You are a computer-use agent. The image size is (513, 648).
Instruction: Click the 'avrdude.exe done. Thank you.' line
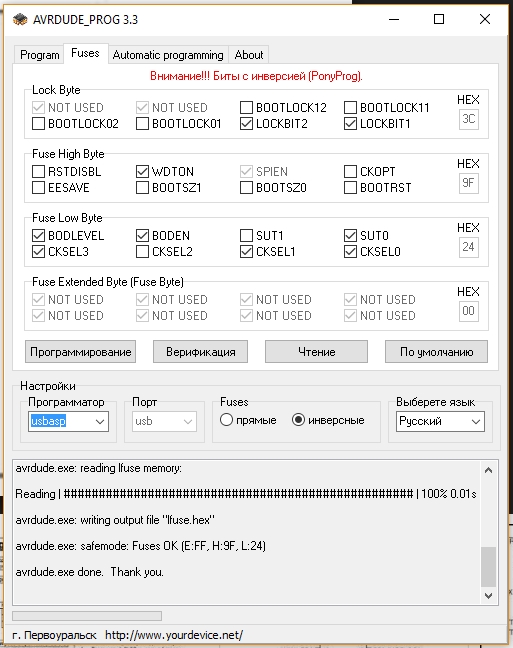(90, 572)
